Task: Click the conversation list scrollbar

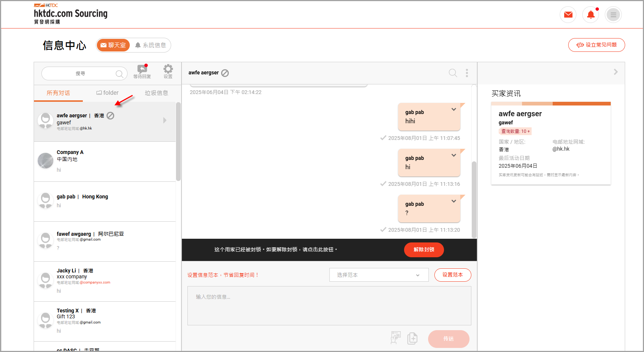Action: tap(178, 141)
